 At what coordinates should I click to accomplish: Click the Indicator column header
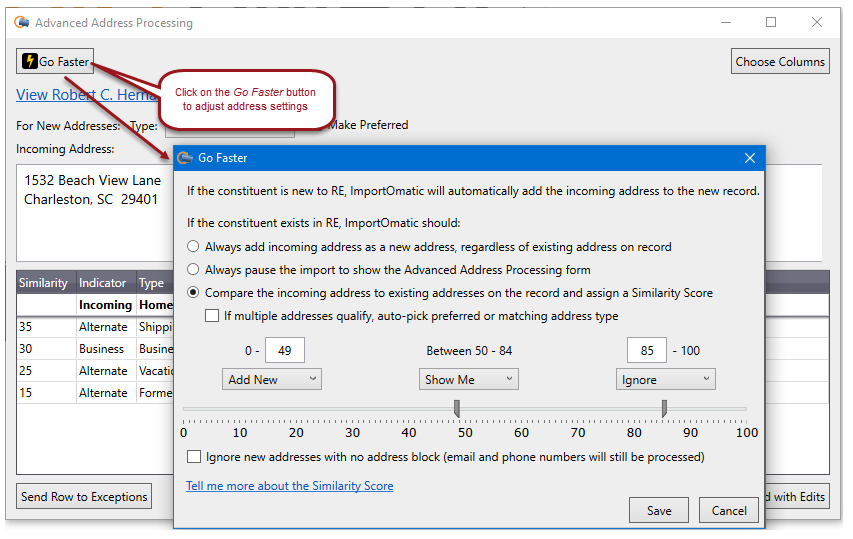point(106,282)
